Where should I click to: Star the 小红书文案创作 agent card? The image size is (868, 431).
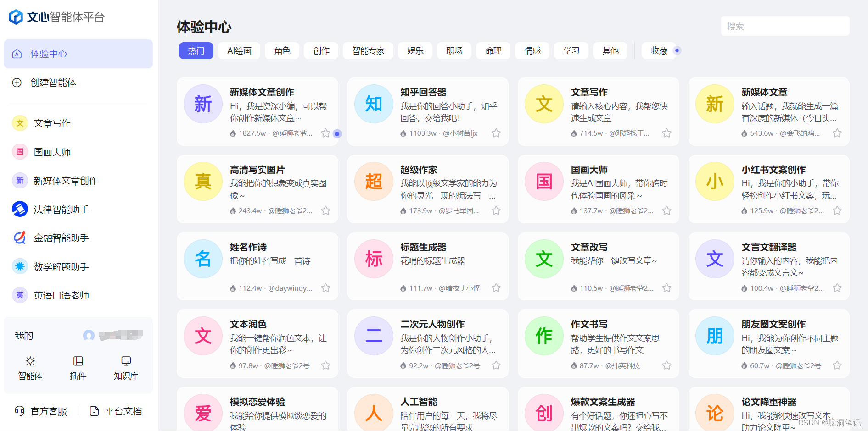[837, 210]
